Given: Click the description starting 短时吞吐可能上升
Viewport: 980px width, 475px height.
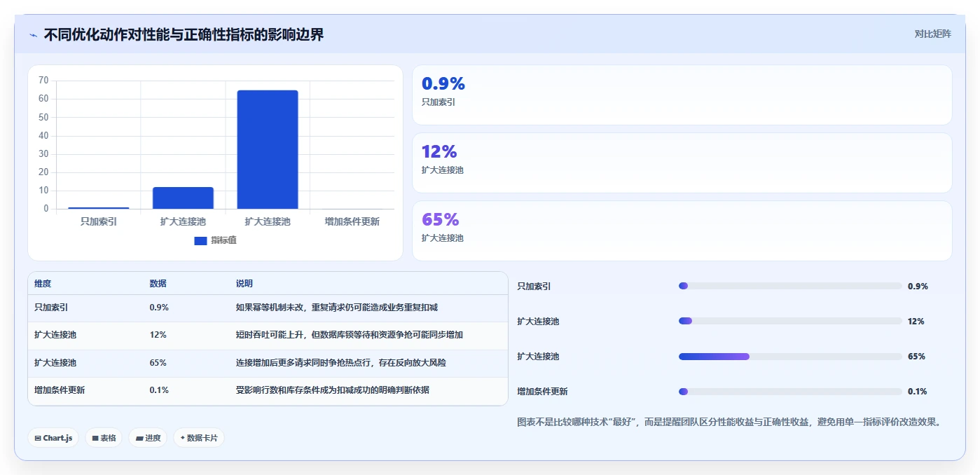Looking at the screenshot, I should click(350, 335).
